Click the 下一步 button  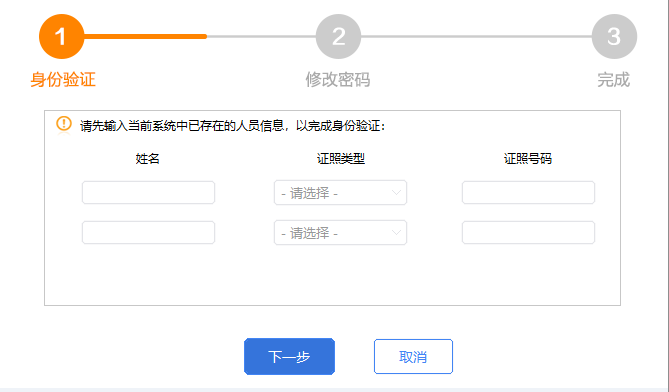pyautogui.click(x=289, y=357)
